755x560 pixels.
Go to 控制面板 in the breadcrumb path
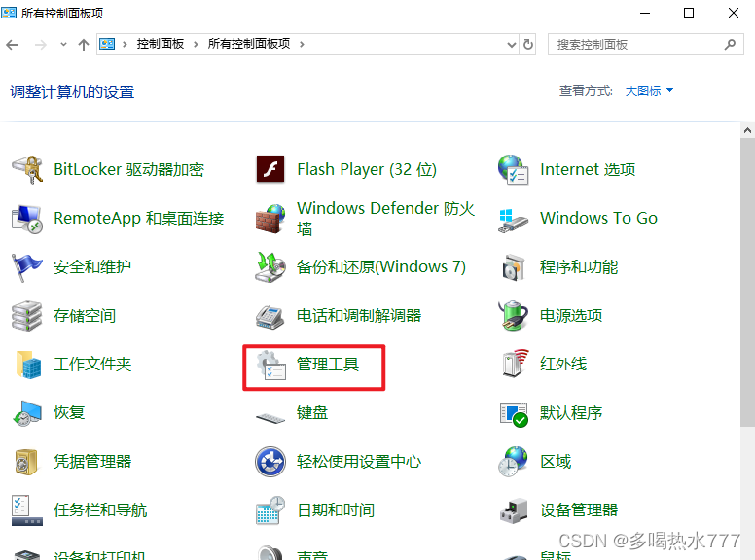point(161,44)
